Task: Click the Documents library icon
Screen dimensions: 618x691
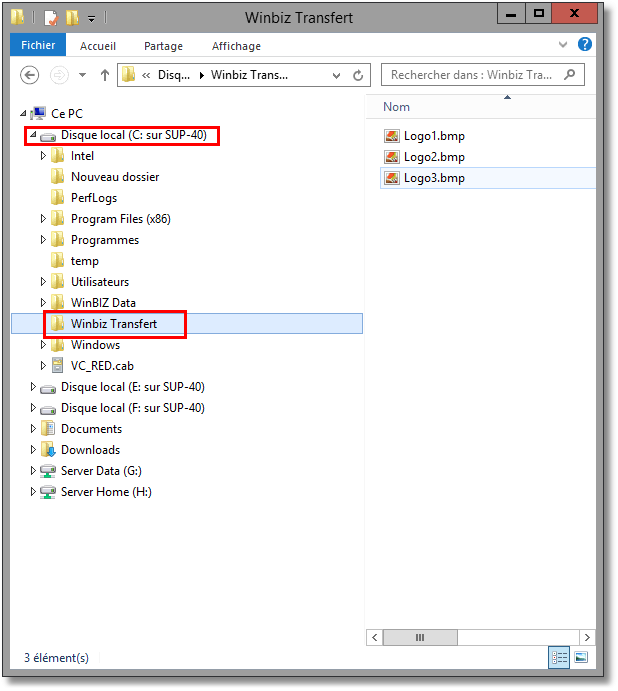Action: [x=48, y=428]
